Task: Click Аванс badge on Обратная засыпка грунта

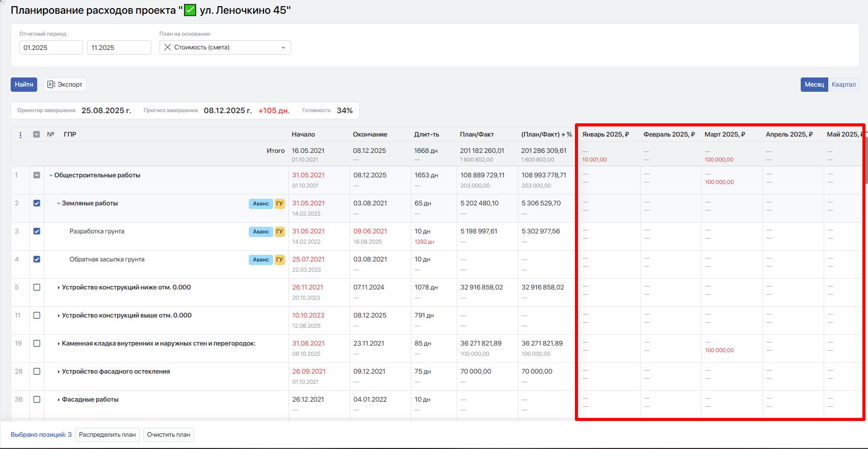Action: click(260, 259)
